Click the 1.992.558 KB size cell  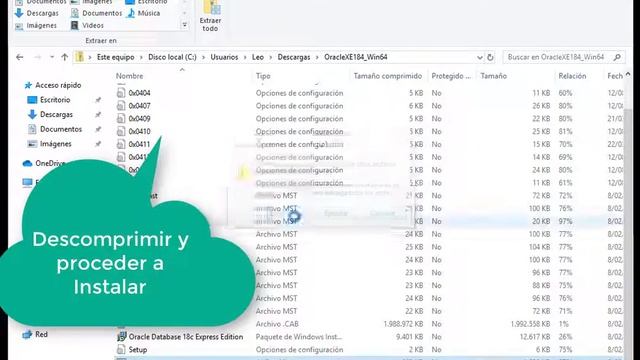tap(530, 324)
